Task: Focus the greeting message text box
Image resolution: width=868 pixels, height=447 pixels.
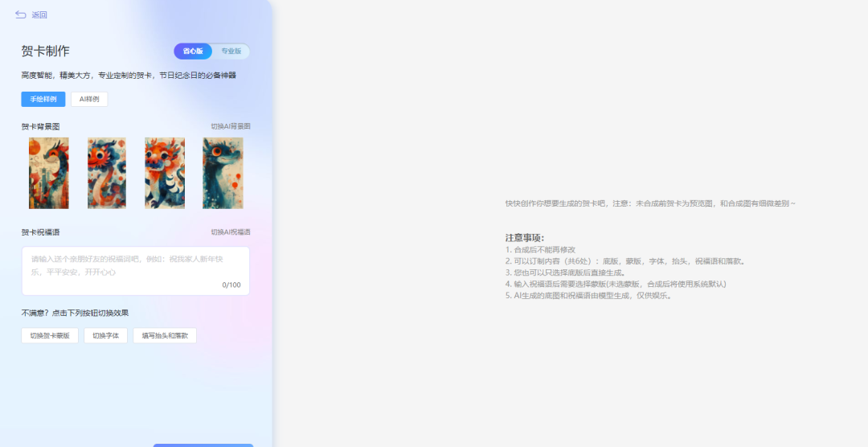Action: pos(136,271)
